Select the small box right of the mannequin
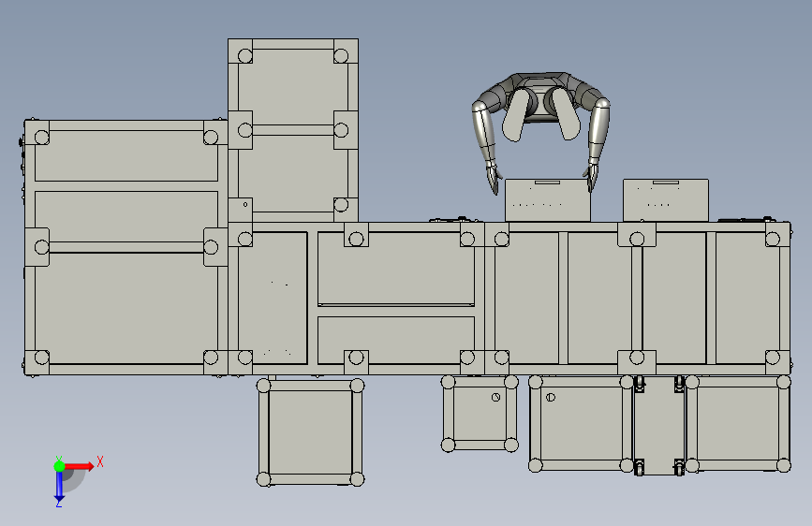This screenshot has width=812, height=526. (666, 200)
